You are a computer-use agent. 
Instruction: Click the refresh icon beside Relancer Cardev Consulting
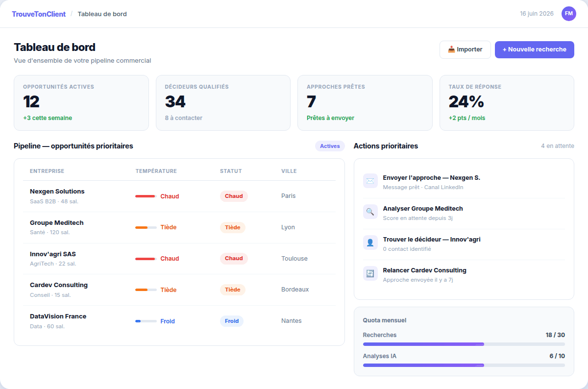[370, 273]
